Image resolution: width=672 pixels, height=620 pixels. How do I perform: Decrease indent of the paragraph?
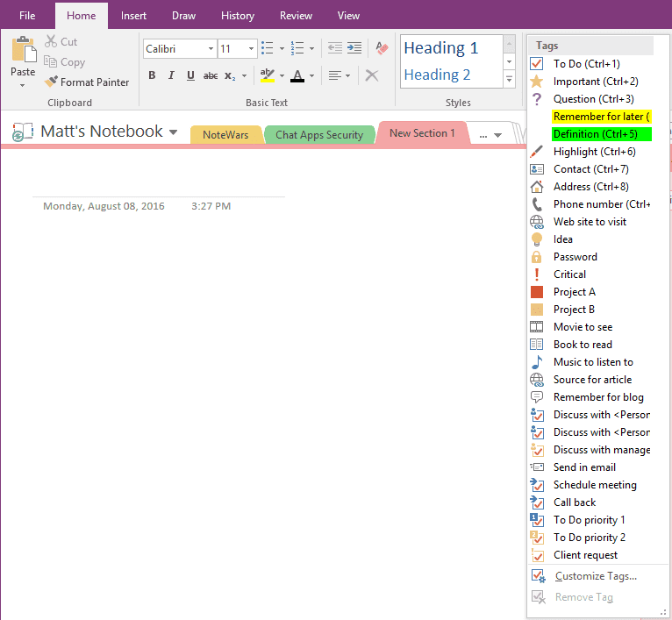[335, 48]
